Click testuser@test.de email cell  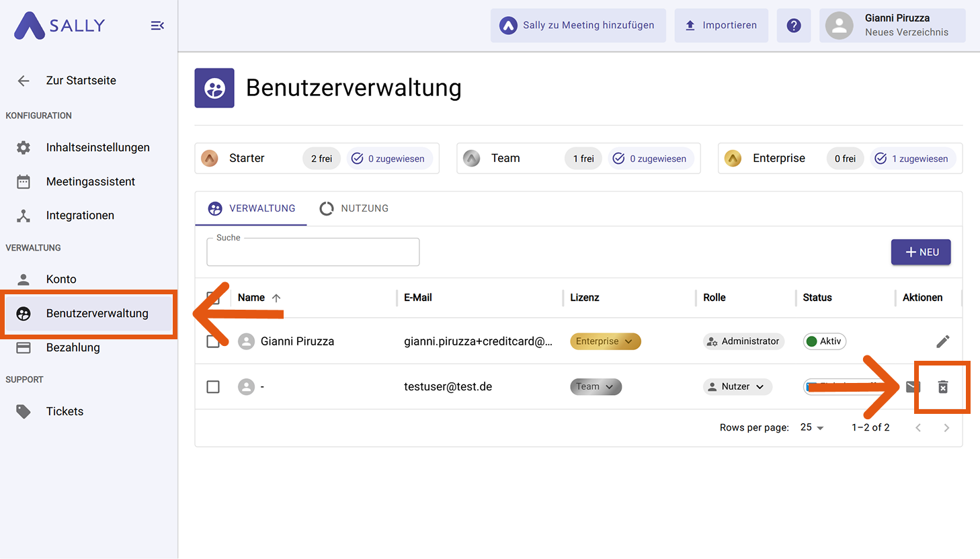448,387
